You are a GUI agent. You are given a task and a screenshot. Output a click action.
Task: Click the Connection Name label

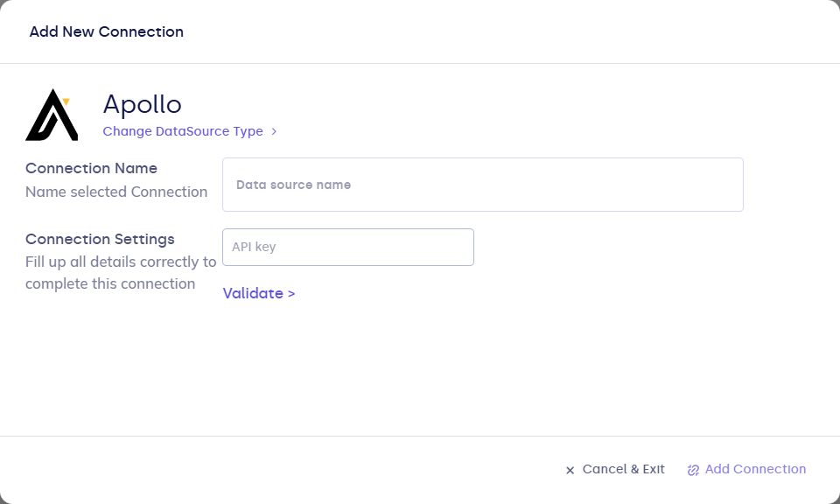click(92, 168)
